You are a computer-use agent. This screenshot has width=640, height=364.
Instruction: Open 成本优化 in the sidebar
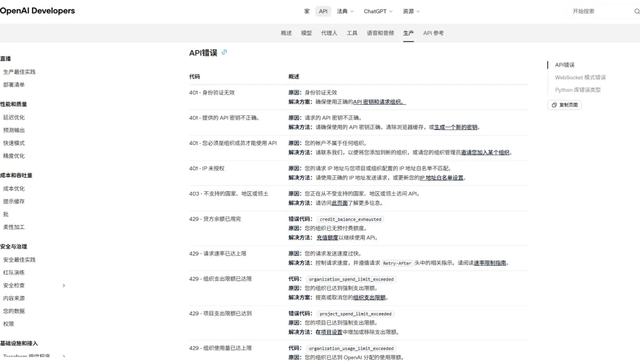pos(14,189)
